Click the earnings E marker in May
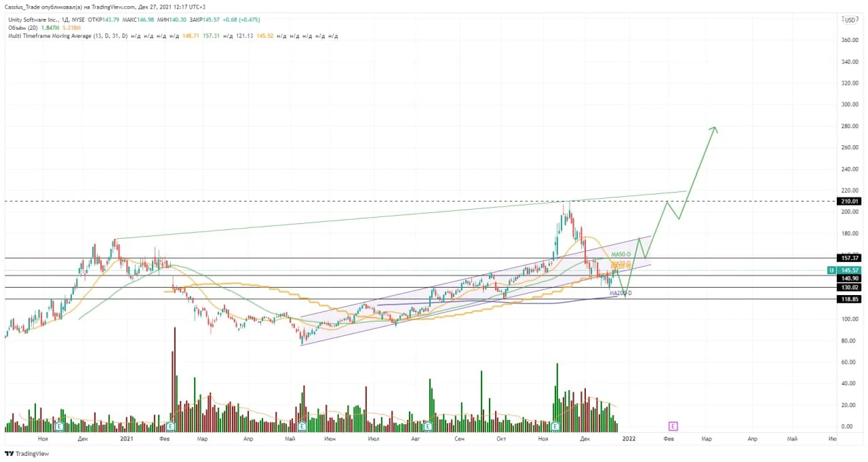The width and height of the screenshot is (868, 462). click(302, 426)
